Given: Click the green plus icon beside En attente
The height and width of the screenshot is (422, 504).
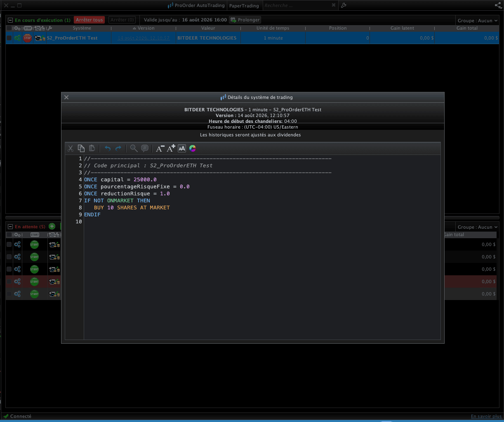Looking at the screenshot, I should (52, 226).
